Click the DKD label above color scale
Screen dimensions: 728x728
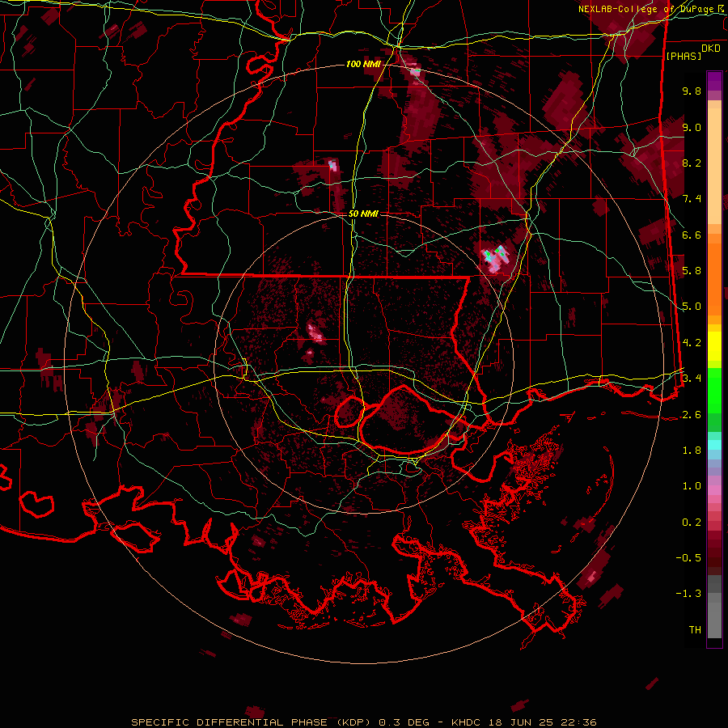pyautogui.click(x=711, y=48)
